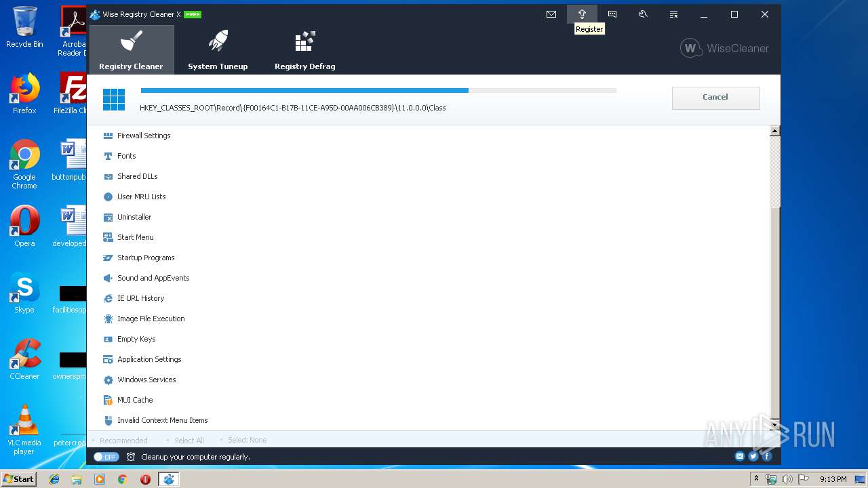Click the Sound and AppEvents speaker icon
This screenshot has height=488, width=868.
tap(108, 278)
